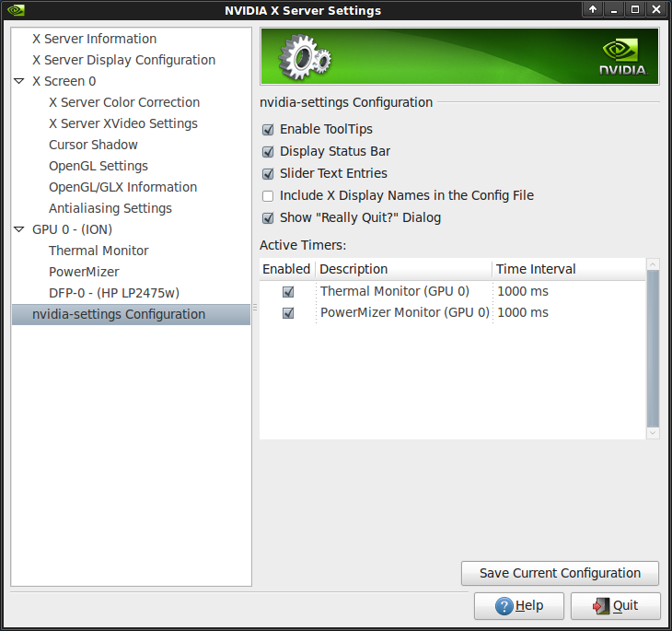This screenshot has width=672, height=631.
Task: Click the NVIDIA logo in the banner
Action: coord(623,57)
